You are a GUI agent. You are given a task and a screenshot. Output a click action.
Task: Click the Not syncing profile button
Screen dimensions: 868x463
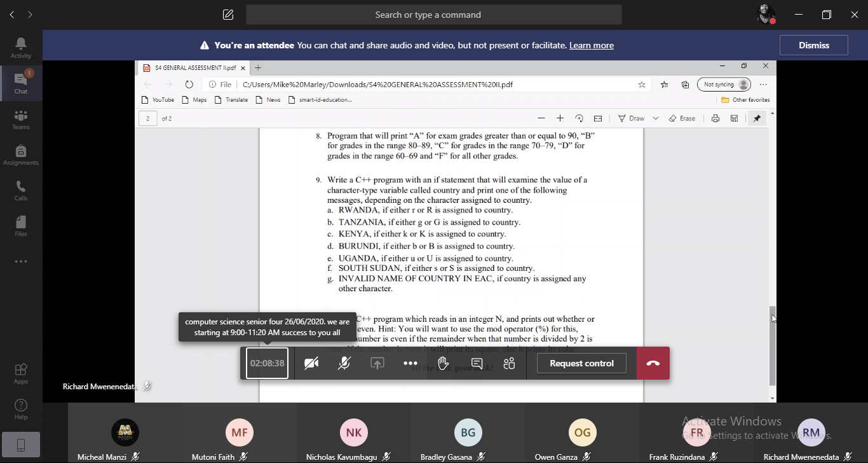point(724,85)
